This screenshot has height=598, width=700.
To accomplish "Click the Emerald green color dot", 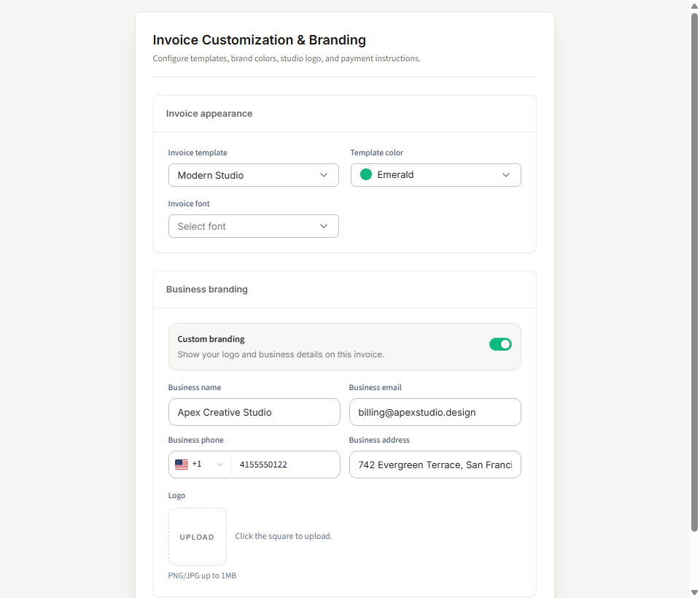I will click(365, 174).
